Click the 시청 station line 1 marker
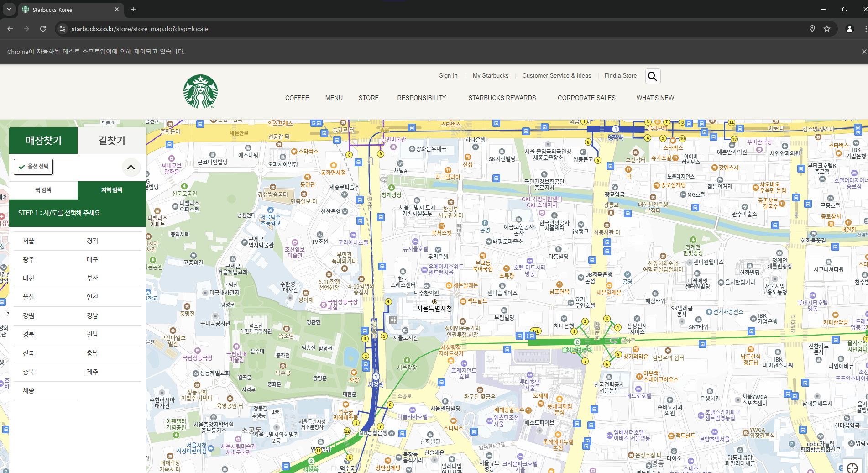The width and height of the screenshot is (868, 473). tap(376, 377)
